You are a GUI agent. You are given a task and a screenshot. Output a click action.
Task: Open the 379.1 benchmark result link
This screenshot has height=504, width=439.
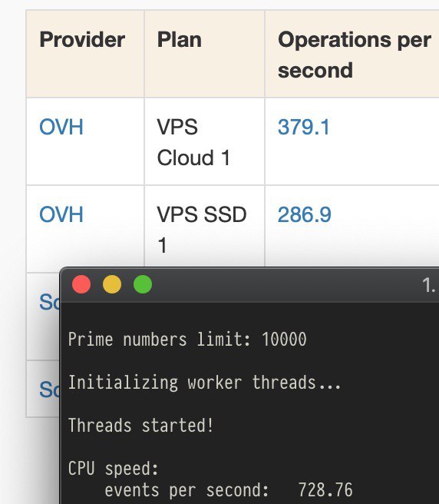point(304,127)
